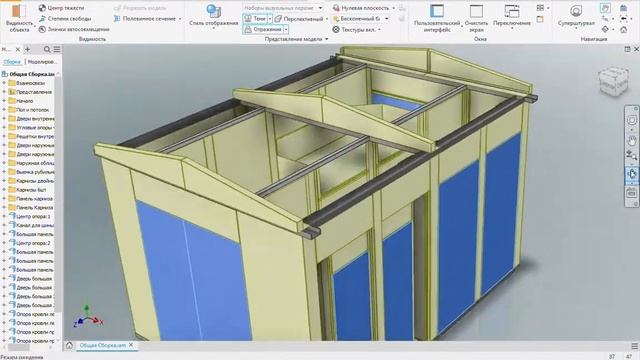Click the home view icon in ribbon

coord(624,29)
